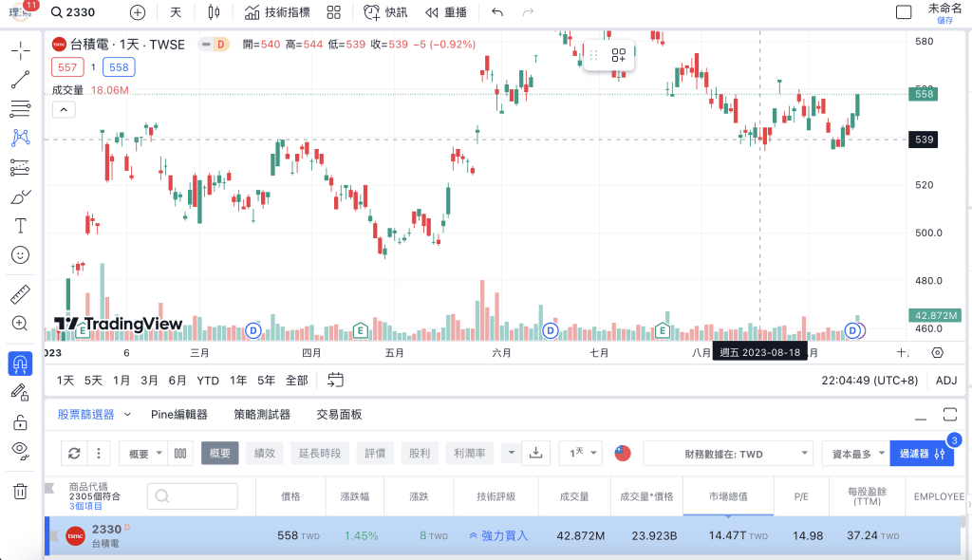Collapse the indicator legend chevron
Image resolution: width=972 pixels, height=560 pixels.
(64, 110)
